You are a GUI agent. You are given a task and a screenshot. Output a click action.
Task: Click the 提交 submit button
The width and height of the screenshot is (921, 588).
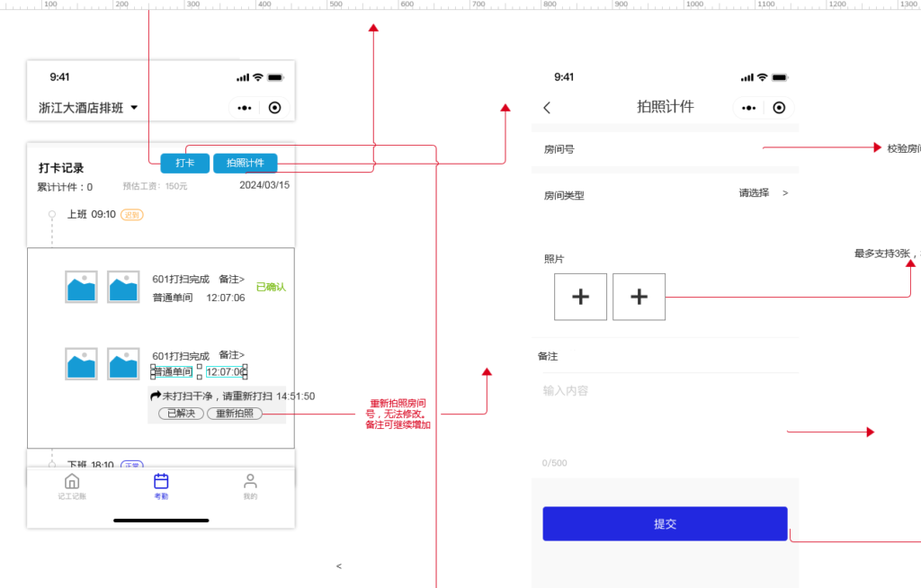pyautogui.click(x=665, y=524)
